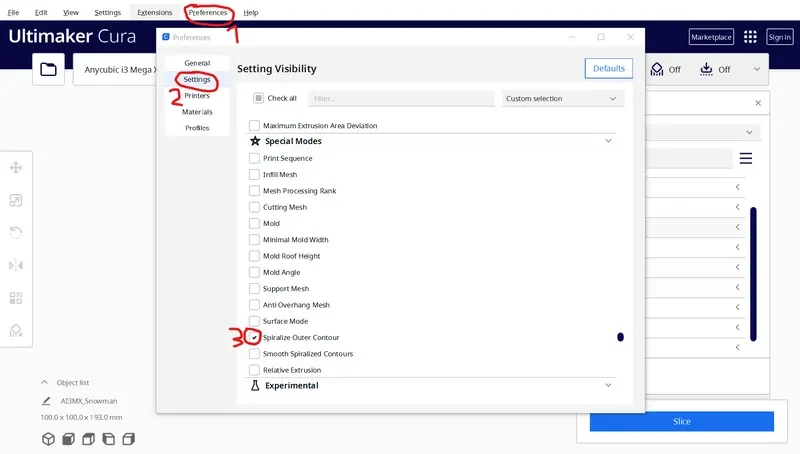Open the application switcher grid icon
This screenshot has height=454, width=800.
[x=750, y=37]
